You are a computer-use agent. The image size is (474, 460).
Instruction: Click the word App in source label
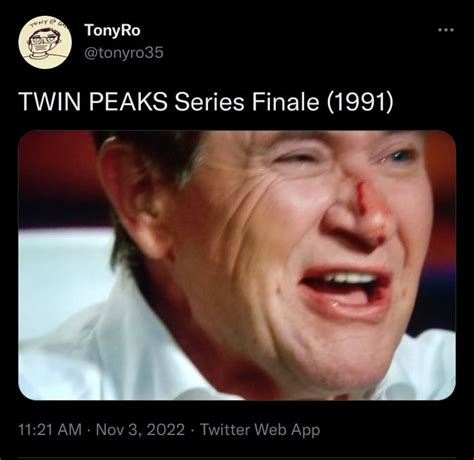[306, 430]
